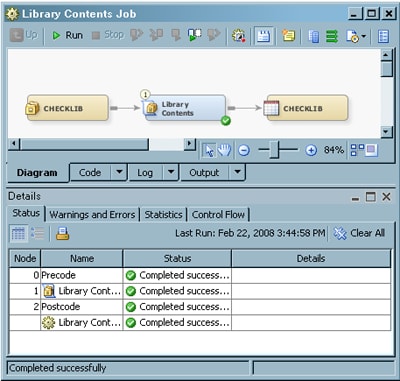Open the Log tab dropdown arrow
This screenshot has height=381, width=400.
171,172
